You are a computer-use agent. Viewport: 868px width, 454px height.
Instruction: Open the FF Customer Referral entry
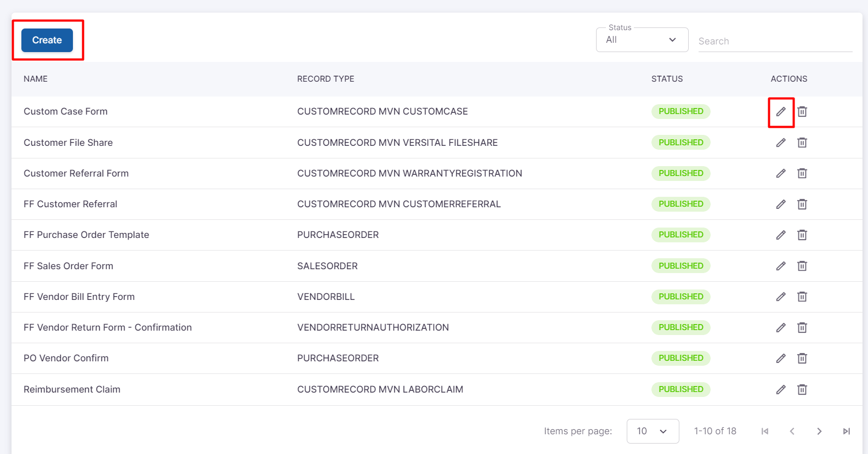[70, 204]
